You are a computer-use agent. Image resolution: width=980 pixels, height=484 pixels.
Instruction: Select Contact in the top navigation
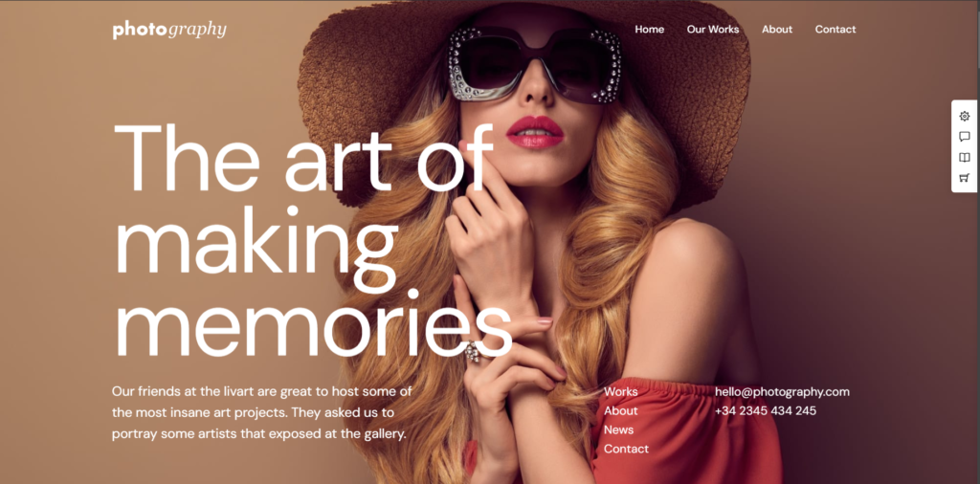pyautogui.click(x=835, y=30)
